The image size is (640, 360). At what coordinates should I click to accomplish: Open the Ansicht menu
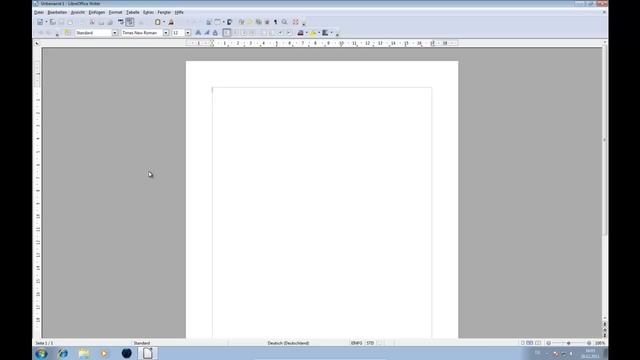(x=78, y=12)
